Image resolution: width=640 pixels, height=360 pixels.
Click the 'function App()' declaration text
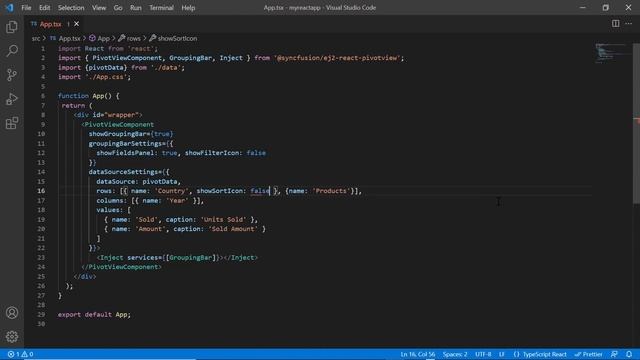point(84,96)
